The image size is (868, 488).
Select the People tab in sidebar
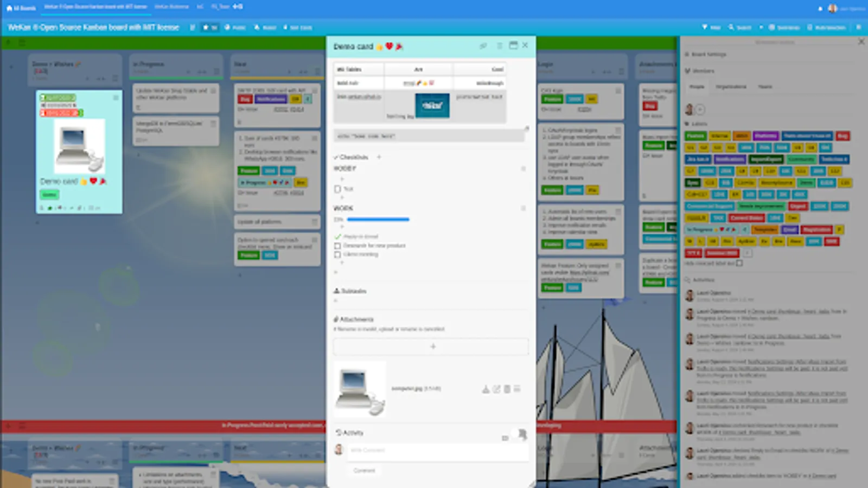(x=697, y=87)
